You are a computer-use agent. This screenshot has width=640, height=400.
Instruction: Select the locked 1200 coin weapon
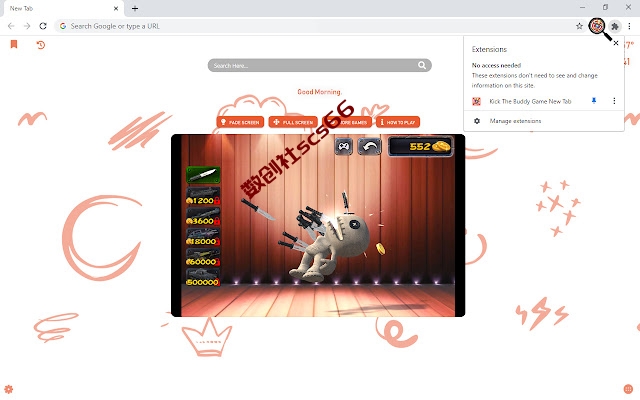203,196
